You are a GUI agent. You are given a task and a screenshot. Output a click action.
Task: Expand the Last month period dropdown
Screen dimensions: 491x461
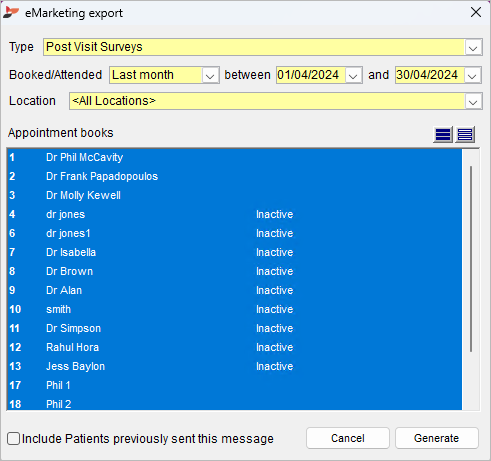click(x=210, y=75)
